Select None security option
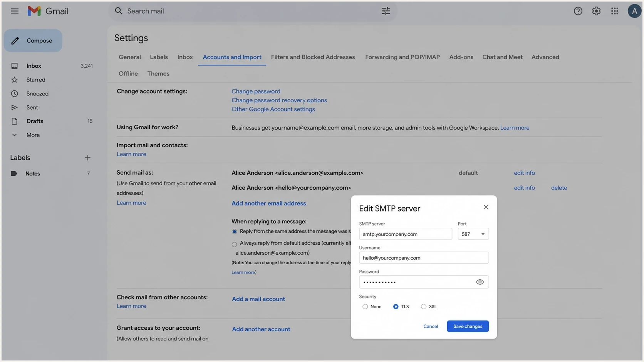The image size is (644, 362). [365, 307]
